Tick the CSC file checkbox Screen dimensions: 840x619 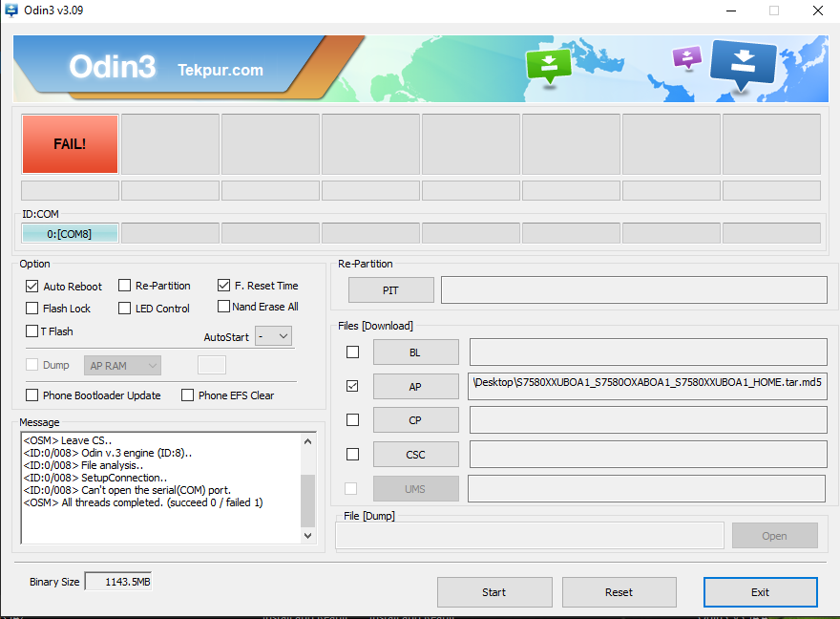tap(352, 455)
